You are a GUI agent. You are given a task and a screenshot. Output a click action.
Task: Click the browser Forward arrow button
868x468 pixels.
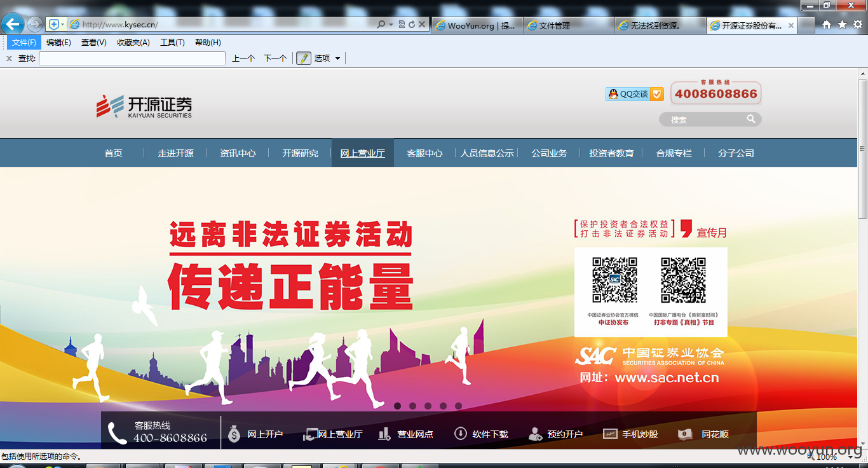(x=34, y=24)
